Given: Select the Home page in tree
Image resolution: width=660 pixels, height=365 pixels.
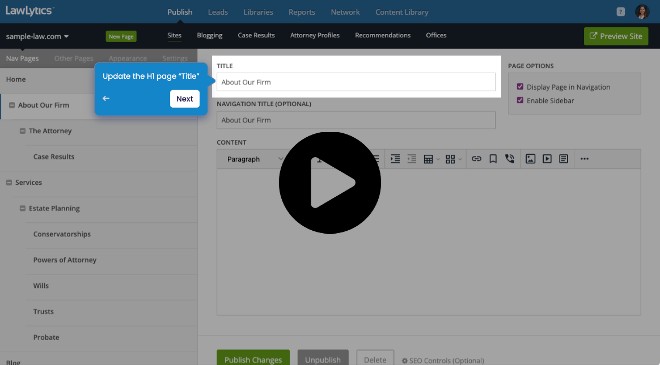Looking at the screenshot, I should (x=16, y=79).
